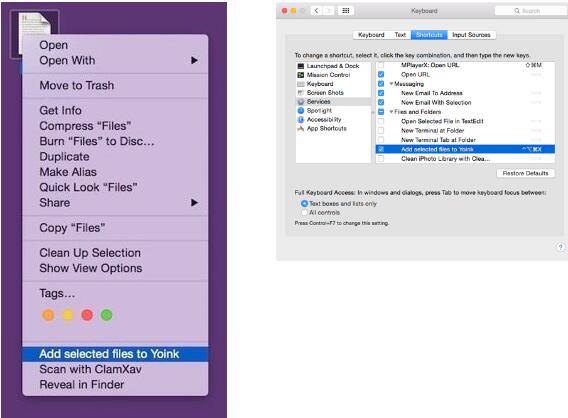Choose Make Alias menu item

(x=115, y=172)
